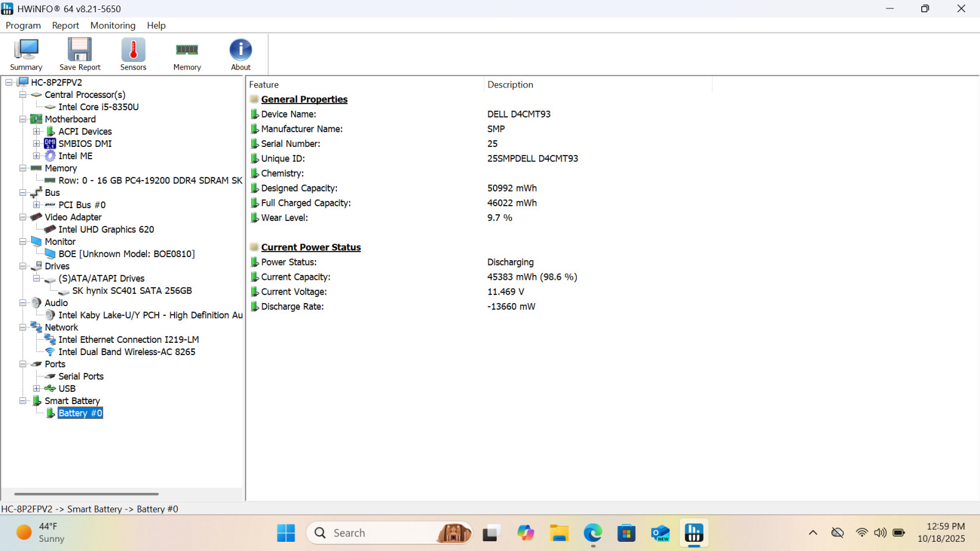Screen dimensions: 980x551
Task: Select the Intel Core i5-8350U processor
Action: pyautogui.click(x=99, y=107)
